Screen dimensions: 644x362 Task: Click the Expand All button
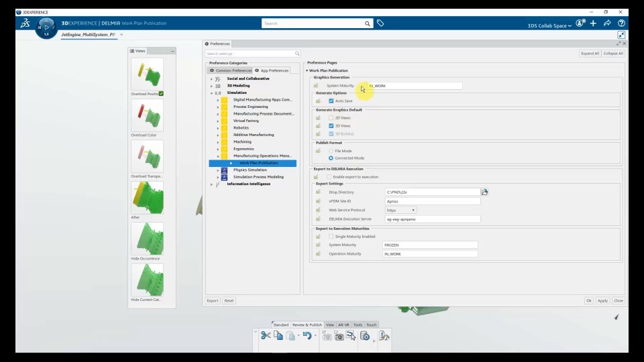click(590, 54)
